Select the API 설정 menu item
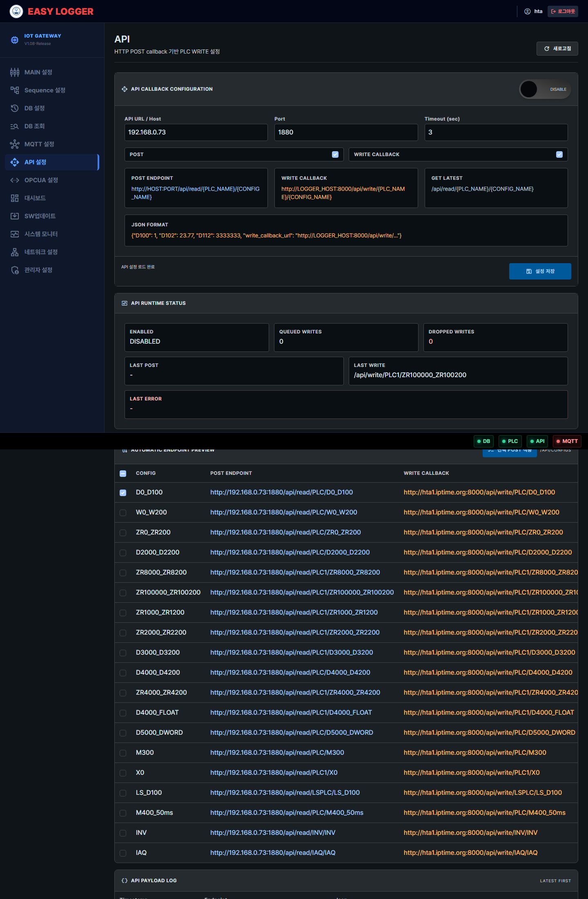Screen dimensions: 588x899 pos(52,162)
